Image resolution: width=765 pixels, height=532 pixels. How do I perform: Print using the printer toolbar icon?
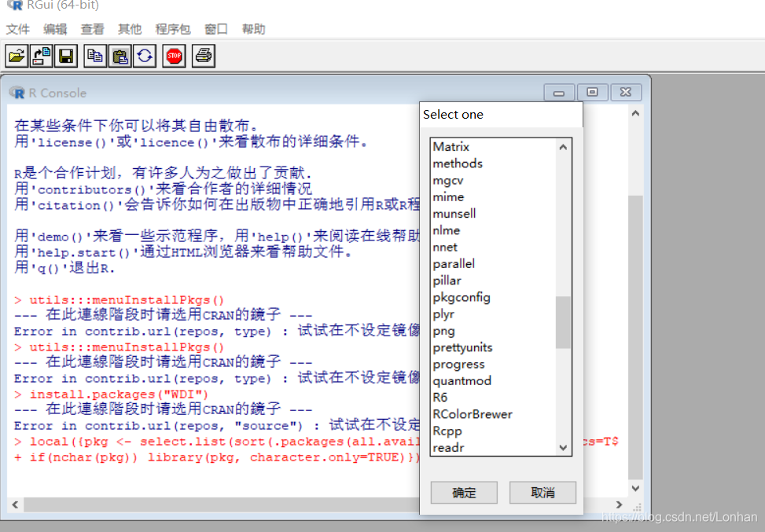click(x=204, y=56)
